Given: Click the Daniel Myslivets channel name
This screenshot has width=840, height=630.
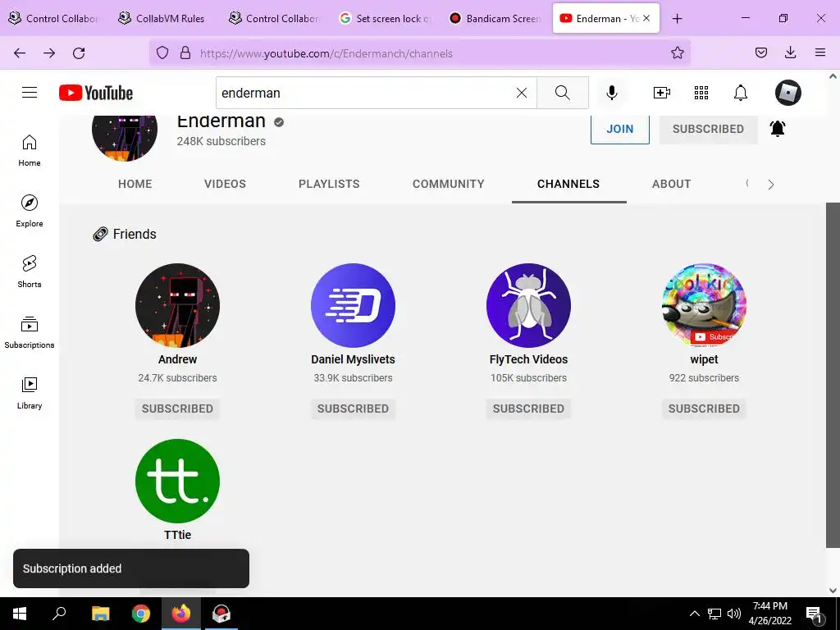Looking at the screenshot, I should coord(353,359).
